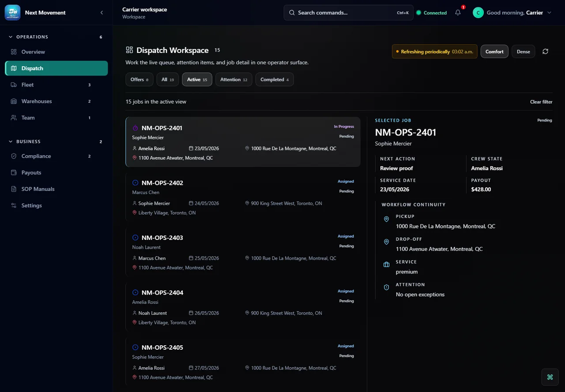Collapse the sidebar with the chevron arrow

coord(102,12)
